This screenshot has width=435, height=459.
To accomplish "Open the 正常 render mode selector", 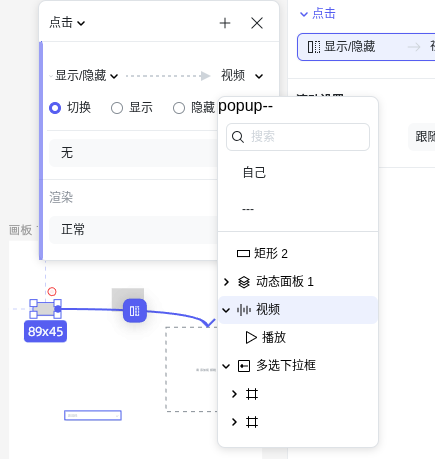I will (133, 230).
